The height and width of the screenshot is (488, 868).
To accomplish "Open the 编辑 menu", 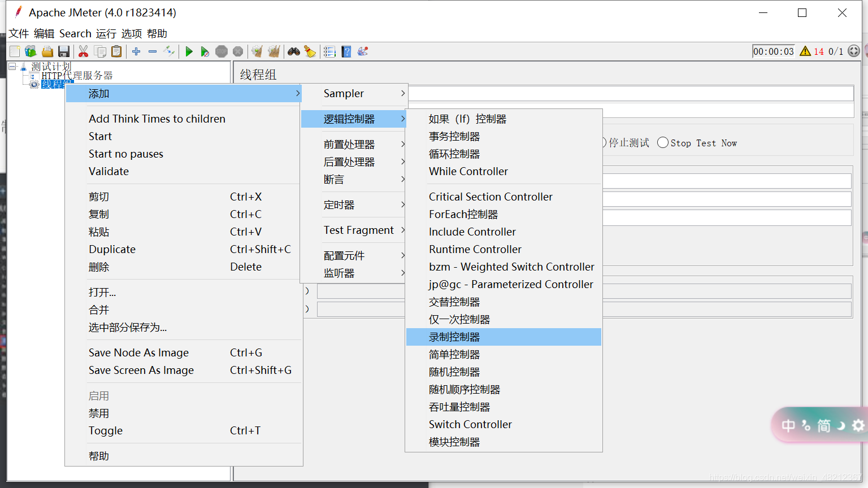I will coord(44,33).
